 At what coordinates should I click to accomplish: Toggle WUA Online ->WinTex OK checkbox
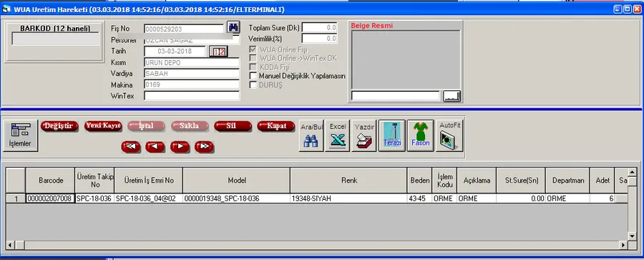click(x=253, y=59)
